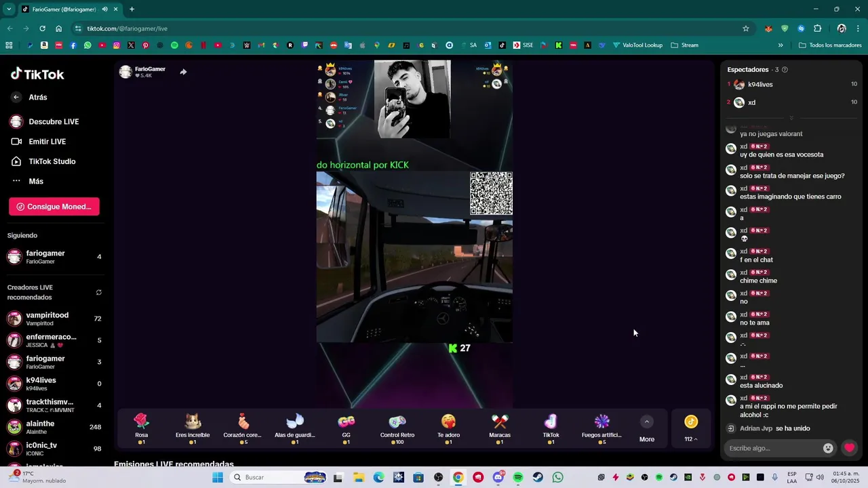Send the Eres increíble gift
The height and width of the screenshot is (488, 868).
[193, 428]
